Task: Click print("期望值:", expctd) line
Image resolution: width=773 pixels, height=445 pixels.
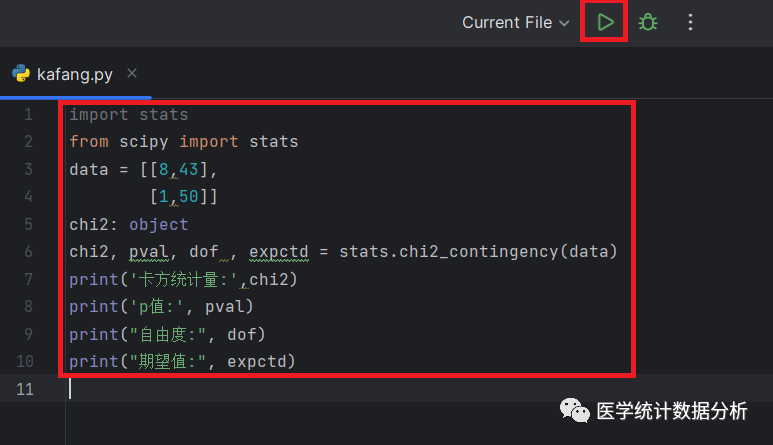Action: click(182, 362)
